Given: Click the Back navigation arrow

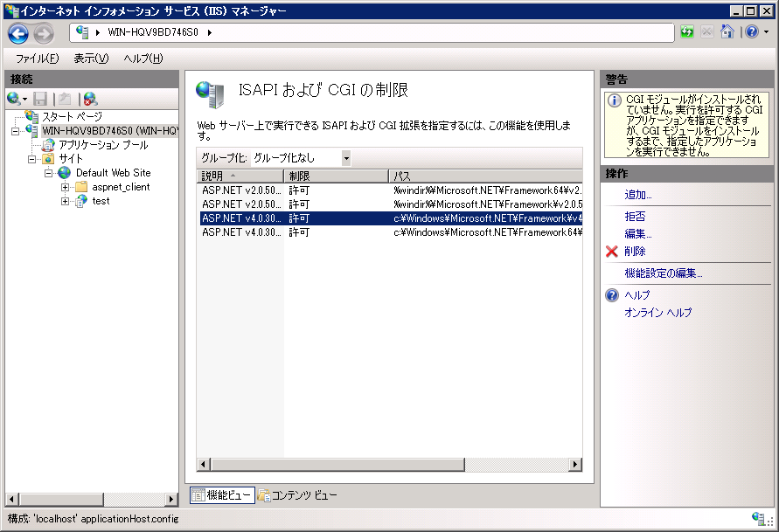Looking at the screenshot, I should click(x=18, y=34).
